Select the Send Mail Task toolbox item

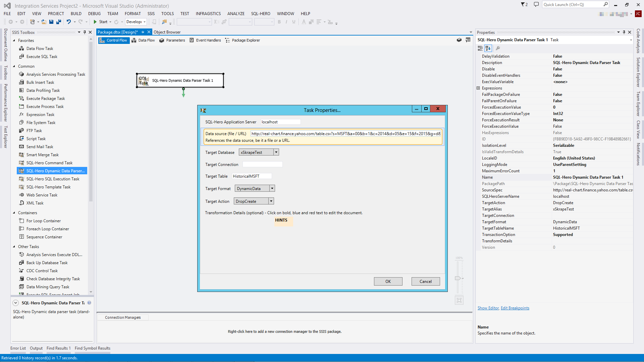(x=40, y=147)
